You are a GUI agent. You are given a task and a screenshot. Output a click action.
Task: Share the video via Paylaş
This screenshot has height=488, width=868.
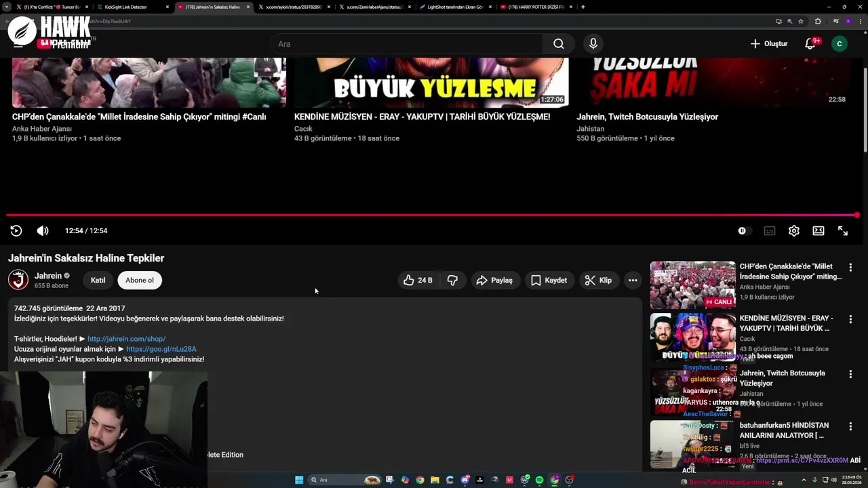(495, 280)
